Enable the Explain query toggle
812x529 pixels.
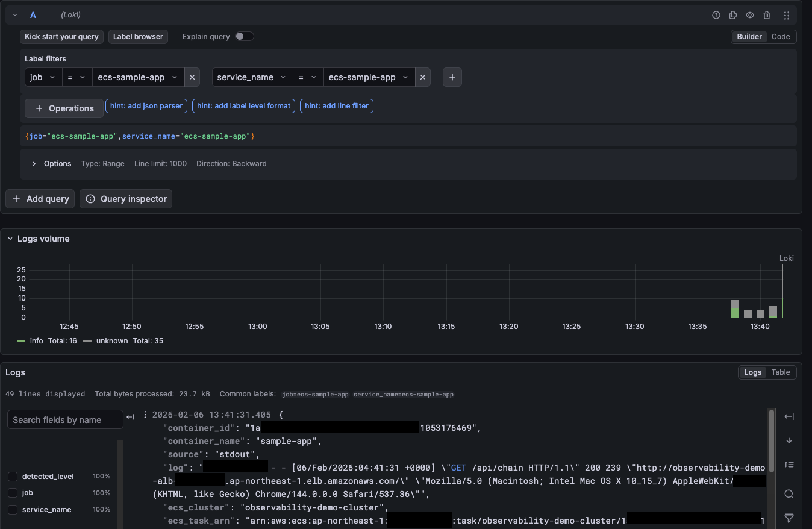click(x=245, y=36)
